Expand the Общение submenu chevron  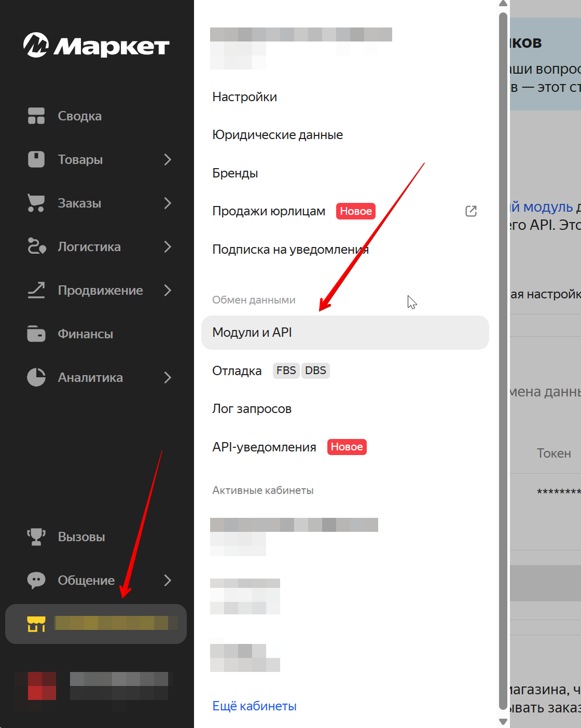[168, 580]
